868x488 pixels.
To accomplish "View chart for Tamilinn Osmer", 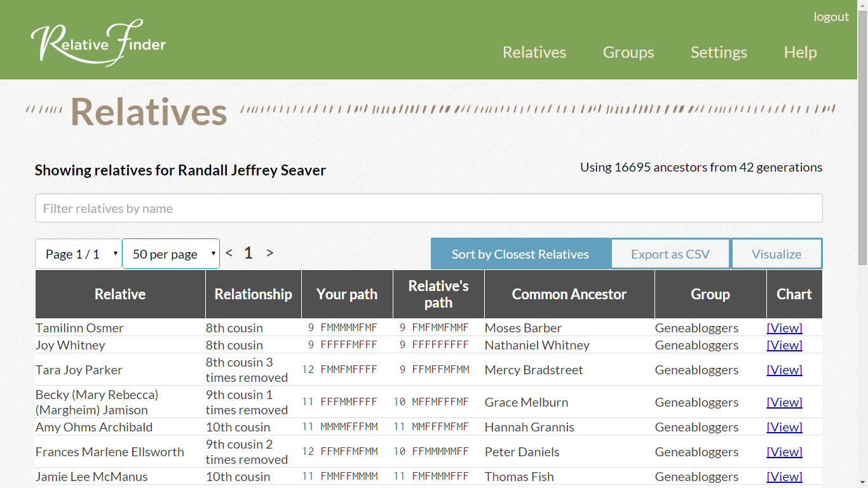I will pos(784,327).
